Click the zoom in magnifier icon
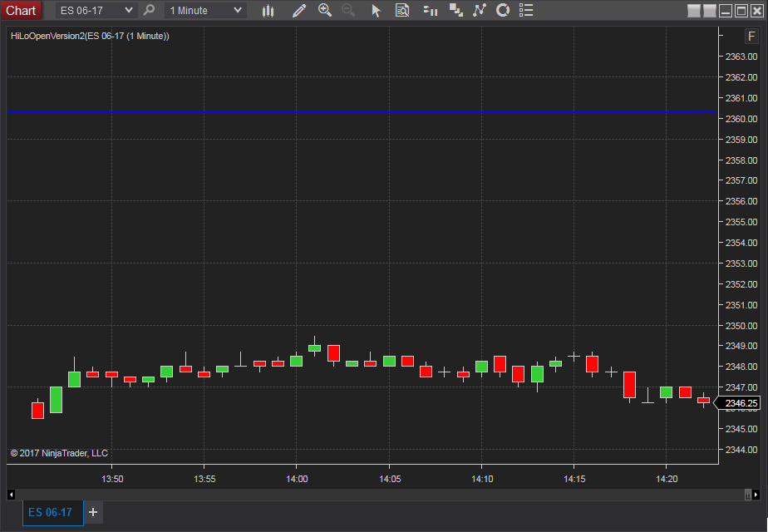The height and width of the screenshot is (532, 768). (x=325, y=10)
